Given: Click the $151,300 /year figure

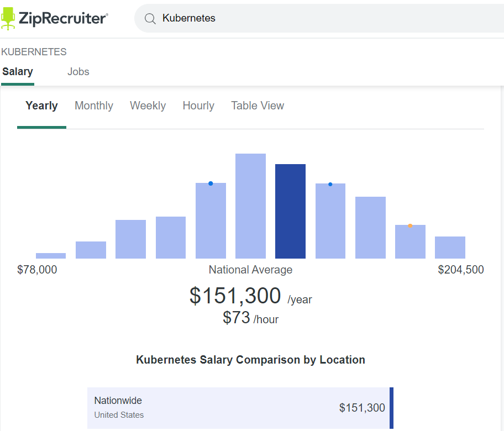Looking at the screenshot, I should click(250, 296).
